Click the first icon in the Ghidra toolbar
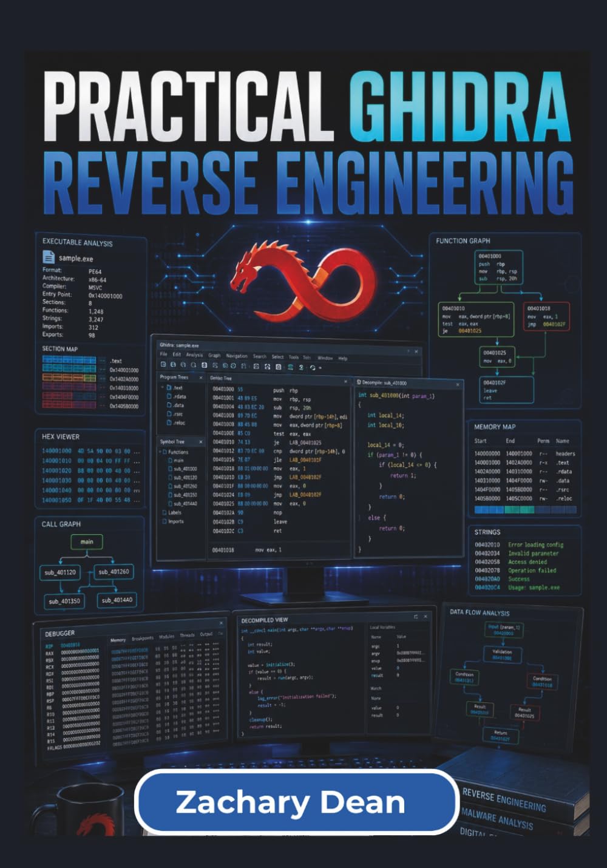The height and width of the screenshot is (868, 607). pos(163,365)
